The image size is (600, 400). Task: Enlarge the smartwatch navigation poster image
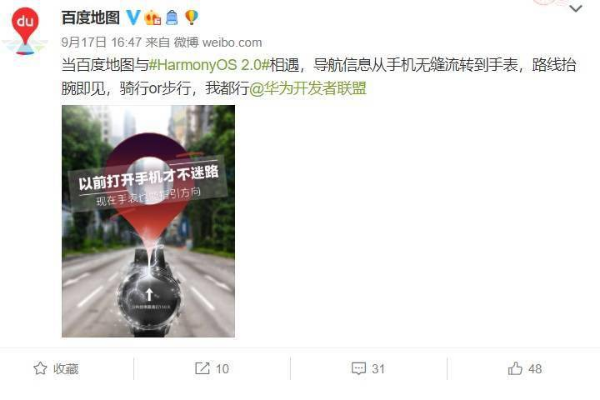[148, 221]
